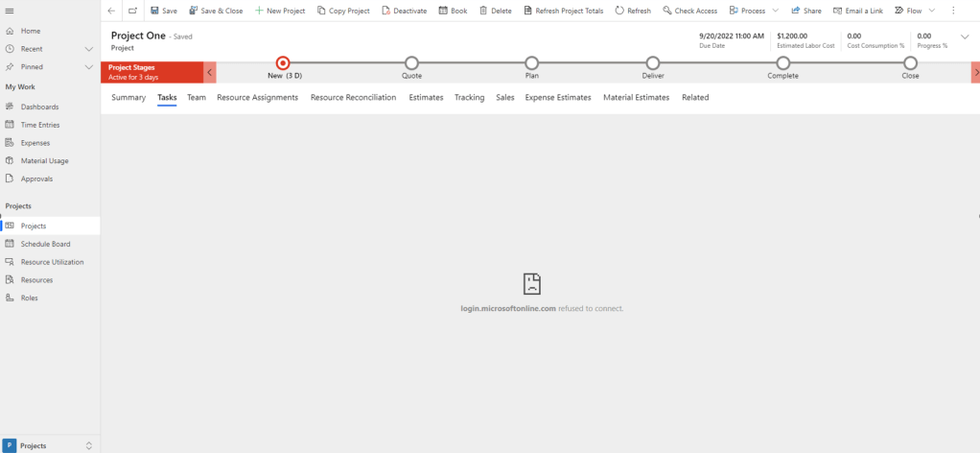Open the Projects area switcher at bottom
Image resolution: width=980 pixels, height=453 pixels.
(50, 445)
